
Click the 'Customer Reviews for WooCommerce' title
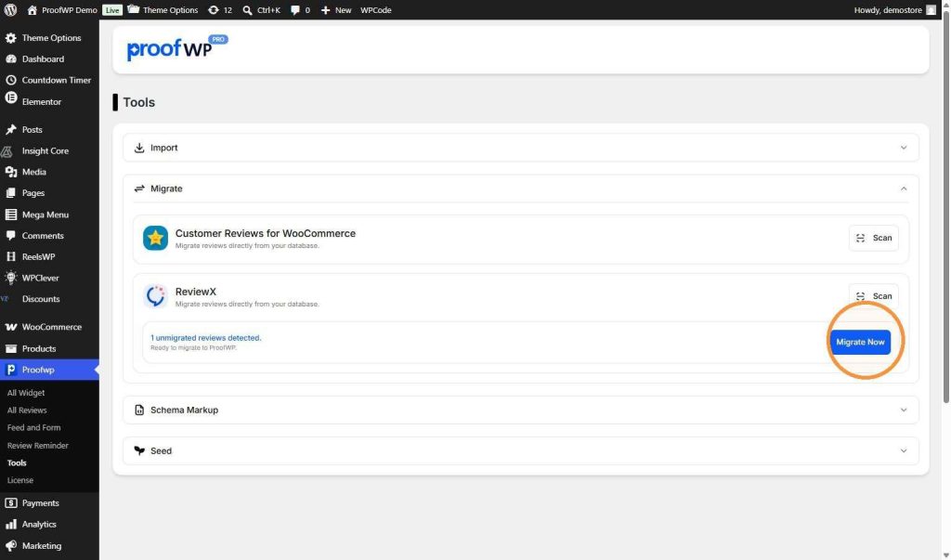coord(265,234)
